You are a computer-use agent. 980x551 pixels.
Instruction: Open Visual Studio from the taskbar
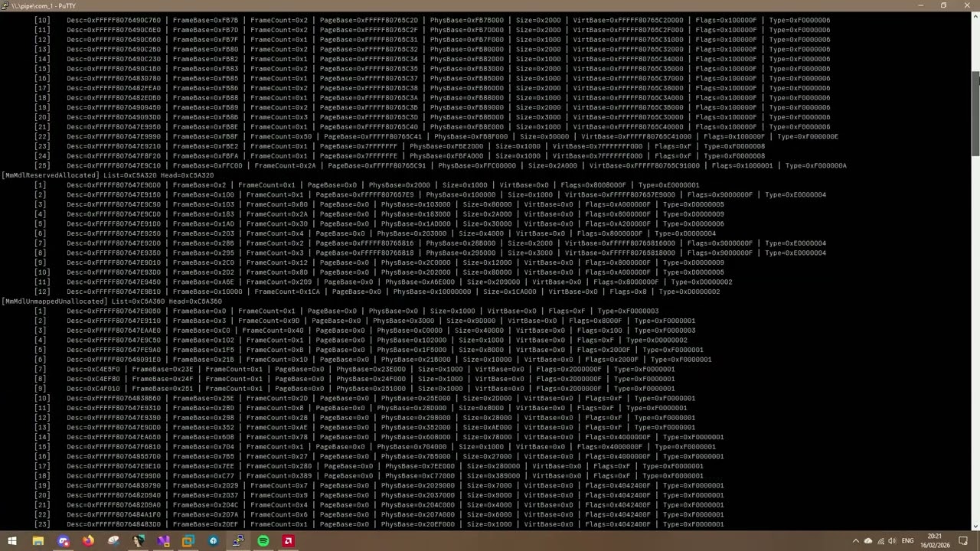[163, 541]
